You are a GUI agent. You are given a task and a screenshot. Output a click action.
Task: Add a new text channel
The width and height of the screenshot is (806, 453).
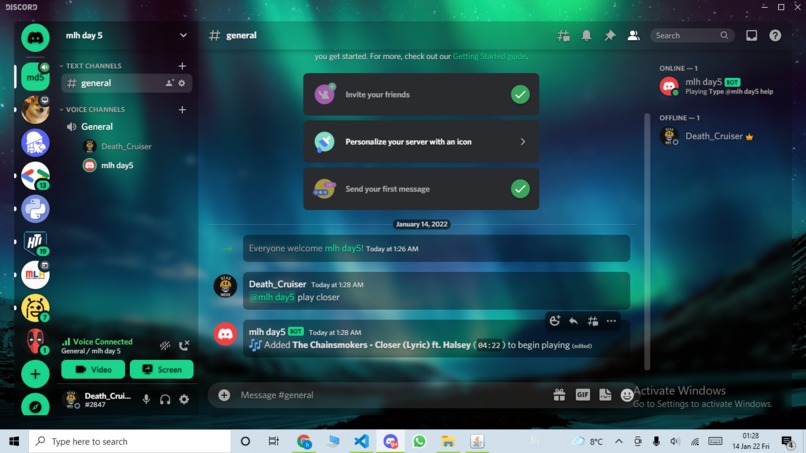pyautogui.click(x=182, y=66)
